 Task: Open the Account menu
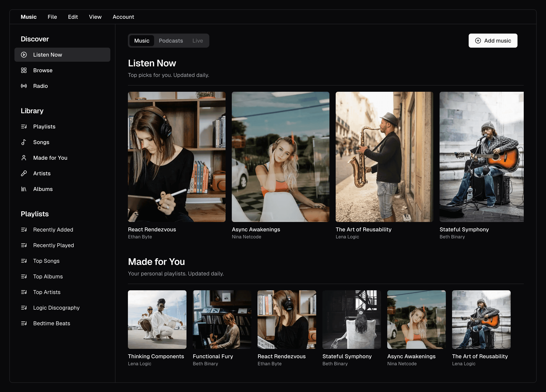pos(123,17)
